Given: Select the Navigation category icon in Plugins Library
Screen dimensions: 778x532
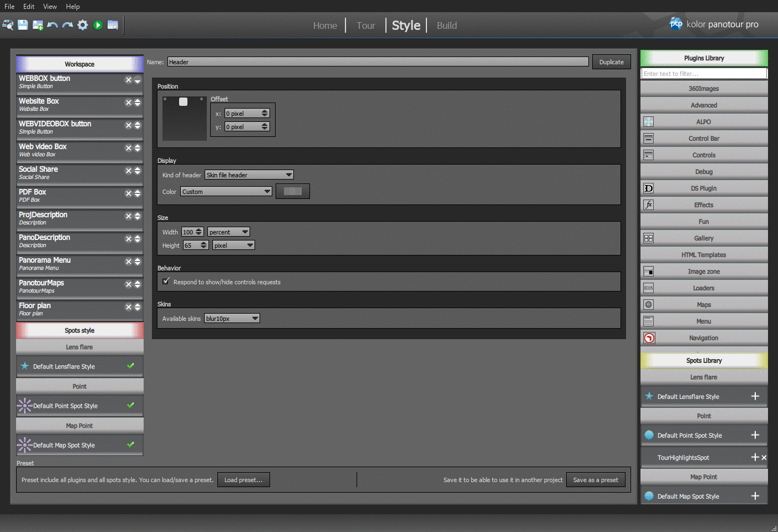Looking at the screenshot, I should point(649,337).
